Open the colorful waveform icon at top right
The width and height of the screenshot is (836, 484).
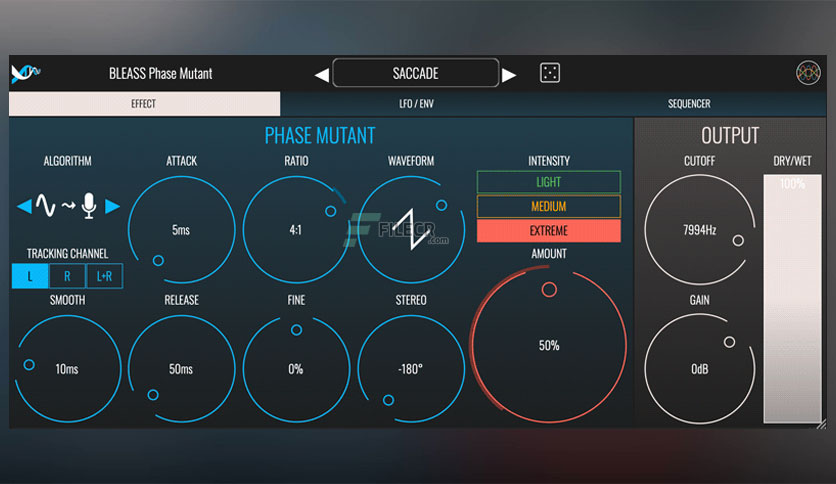point(808,73)
